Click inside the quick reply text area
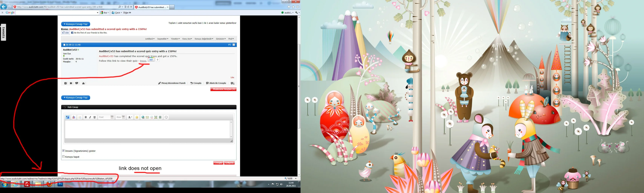The width and height of the screenshot is (644, 193). (148, 129)
